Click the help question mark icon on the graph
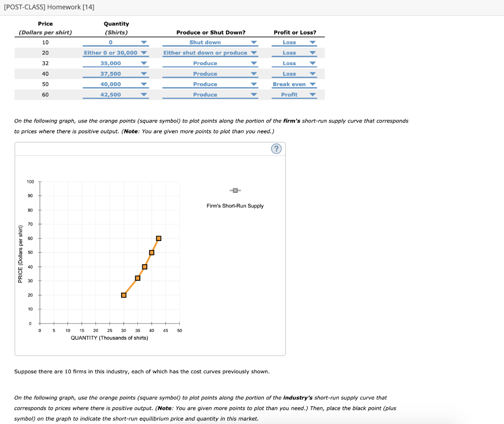504x424 pixels. tap(276, 149)
